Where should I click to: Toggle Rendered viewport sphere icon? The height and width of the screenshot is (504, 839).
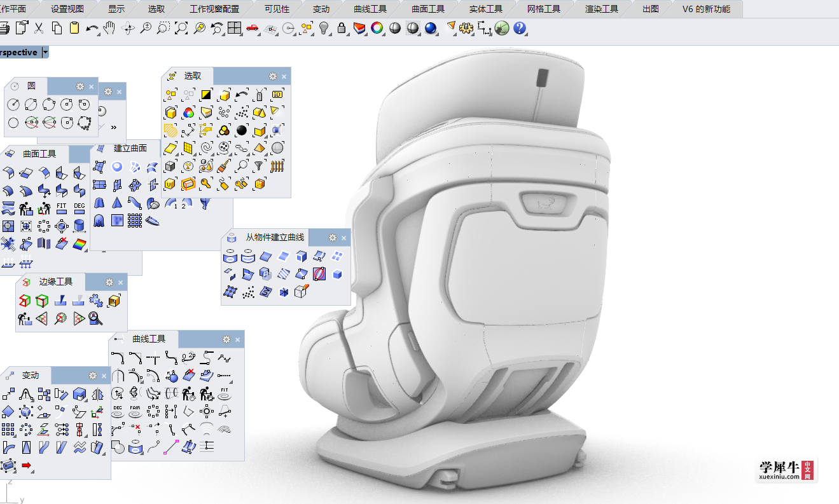click(413, 28)
